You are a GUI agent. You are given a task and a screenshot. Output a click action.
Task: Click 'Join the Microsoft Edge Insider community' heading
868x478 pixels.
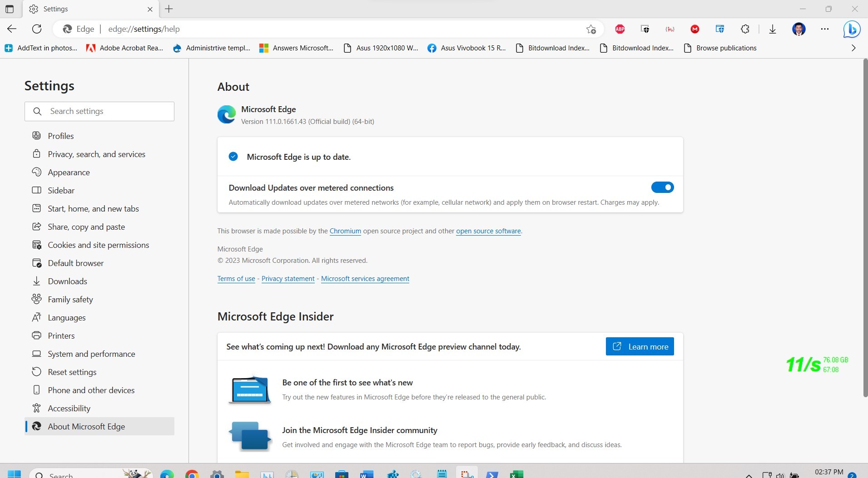point(360,430)
